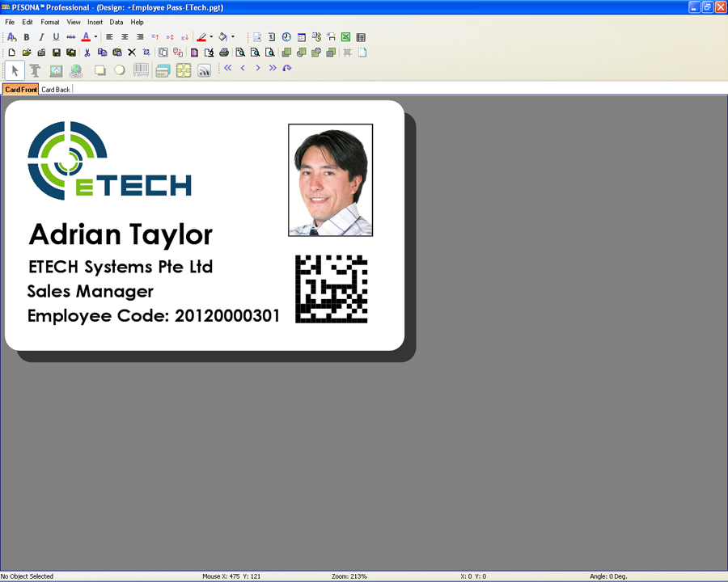The width and height of the screenshot is (728, 582).
Task: Click the Cut scissors icon
Action: (x=87, y=53)
